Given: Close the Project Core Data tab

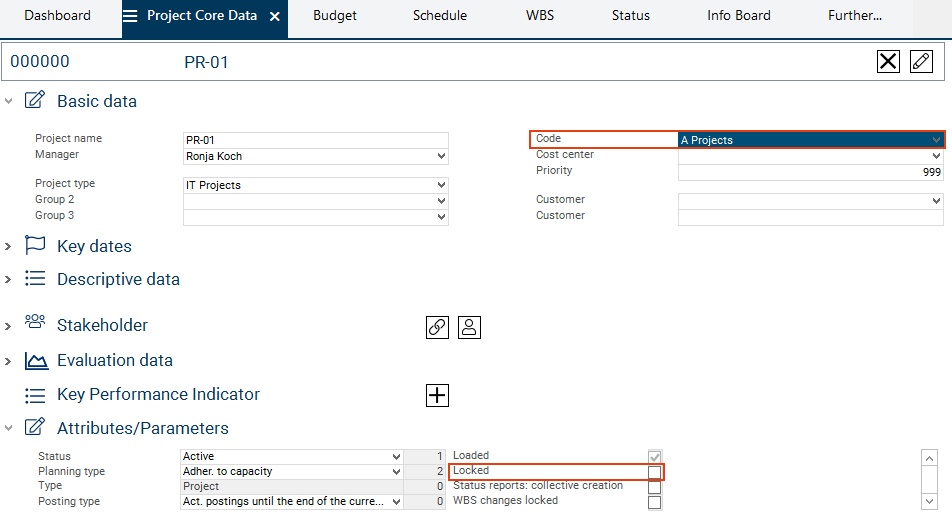Looking at the screenshot, I should [x=275, y=17].
